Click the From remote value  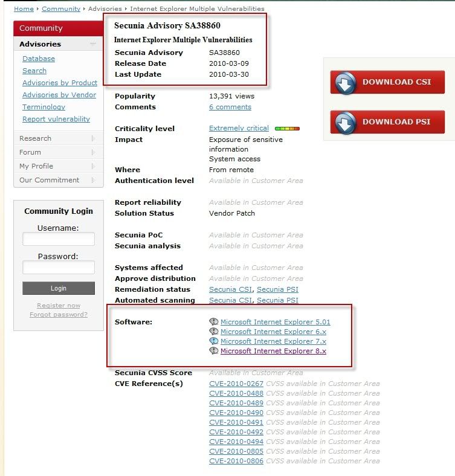231,170
